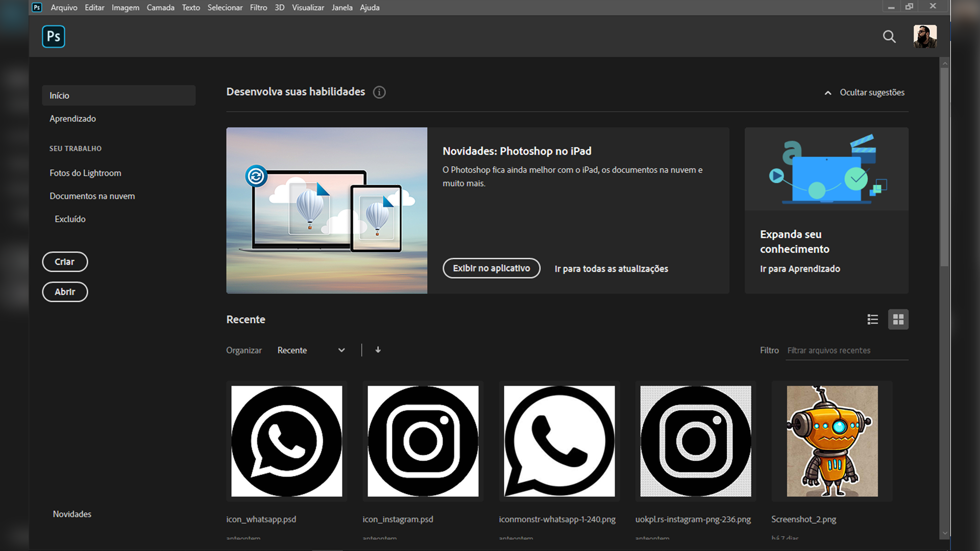980x551 pixels.
Task: Open the Editar menu
Action: 94,8
